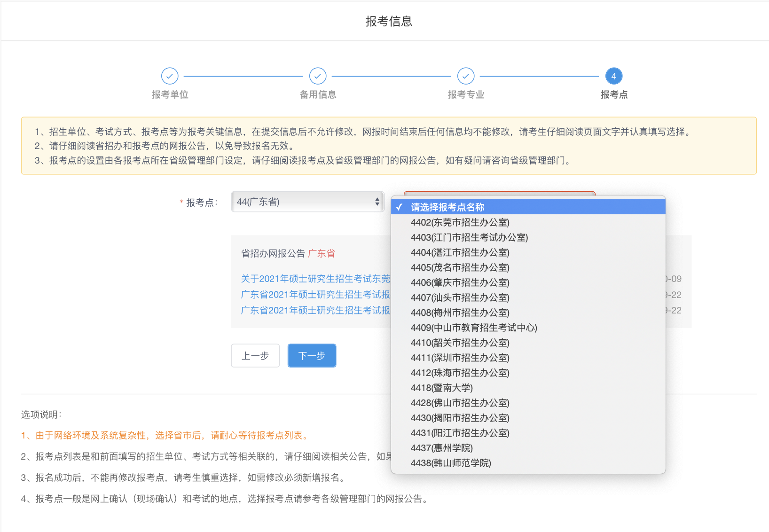Choose 4402(东莞市招生办公室) from the list
Screen dimensions: 769x532
point(460,222)
